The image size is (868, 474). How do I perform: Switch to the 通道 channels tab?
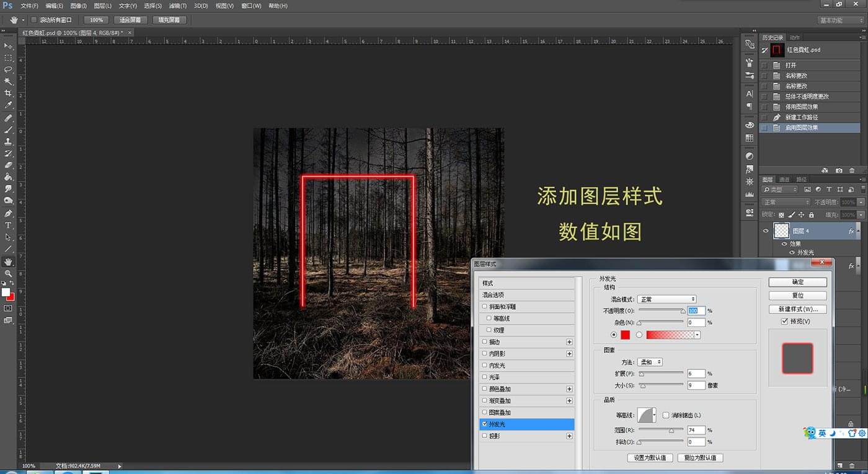784,180
